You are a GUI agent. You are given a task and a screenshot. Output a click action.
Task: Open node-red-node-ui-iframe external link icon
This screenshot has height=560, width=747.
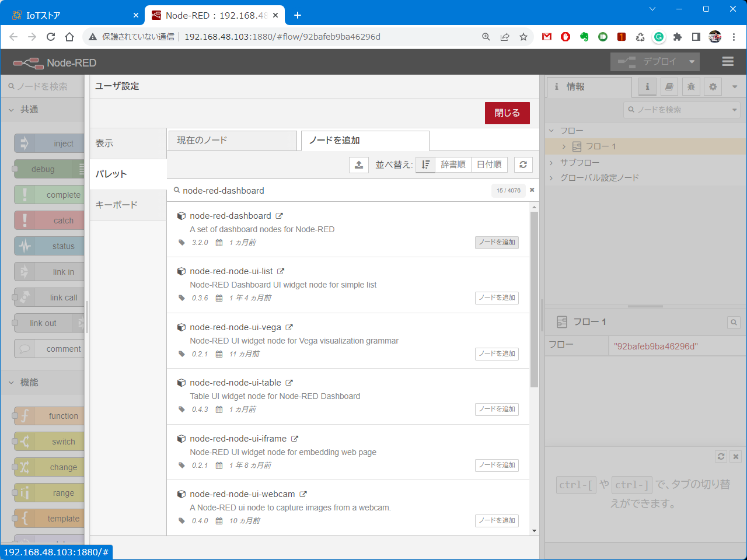point(295,439)
